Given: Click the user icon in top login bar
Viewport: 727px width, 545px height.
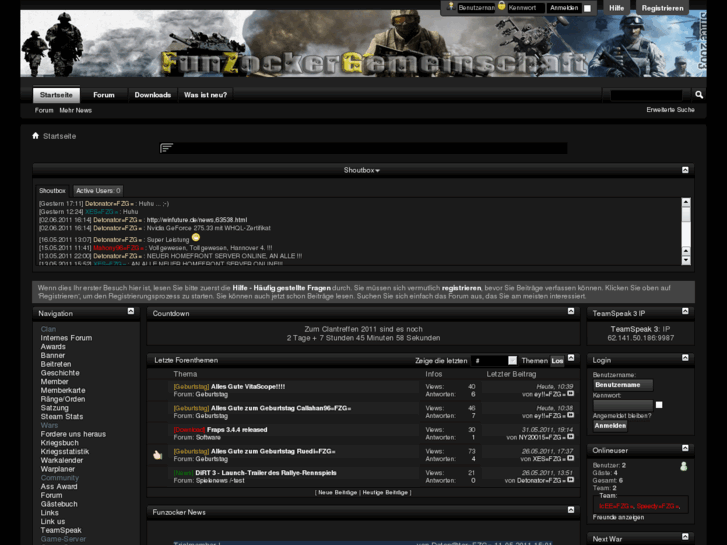Looking at the screenshot, I should pyautogui.click(x=451, y=6).
